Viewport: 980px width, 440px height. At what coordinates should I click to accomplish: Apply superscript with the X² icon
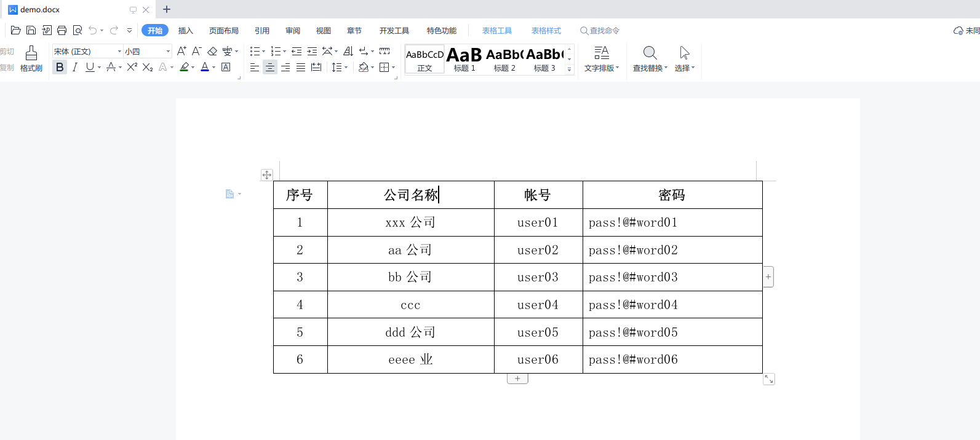click(x=132, y=68)
